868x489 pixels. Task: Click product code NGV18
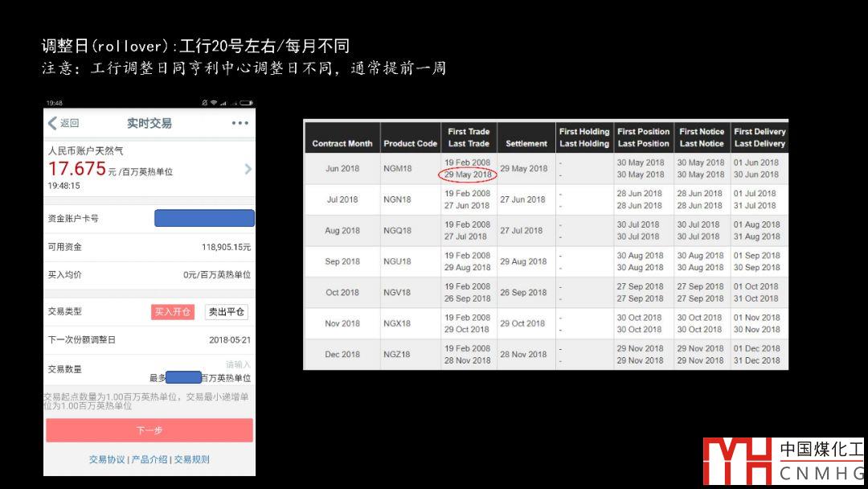(397, 293)
